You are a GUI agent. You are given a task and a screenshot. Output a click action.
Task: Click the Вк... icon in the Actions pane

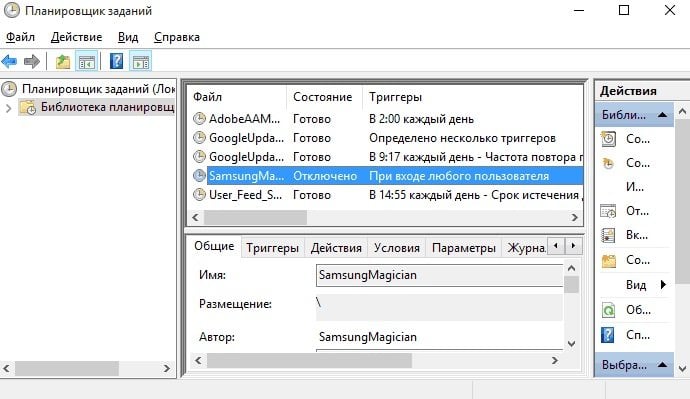[608, 235]
